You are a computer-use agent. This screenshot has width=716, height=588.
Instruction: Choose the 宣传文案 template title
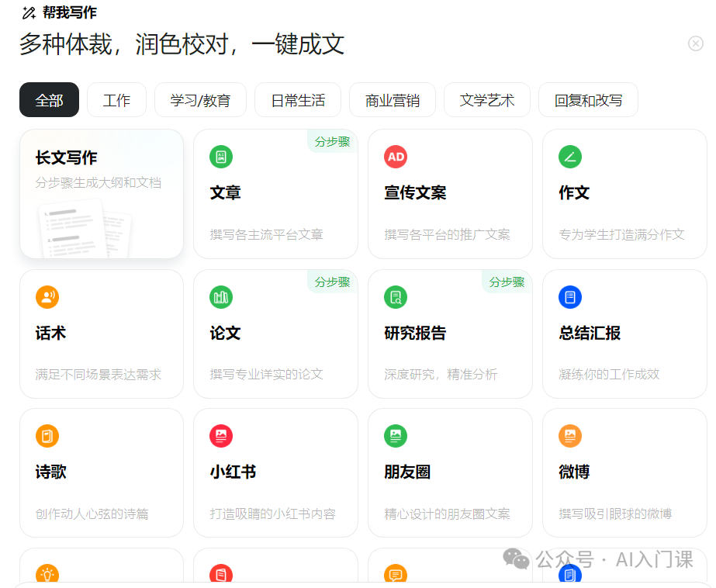[415, 192]
